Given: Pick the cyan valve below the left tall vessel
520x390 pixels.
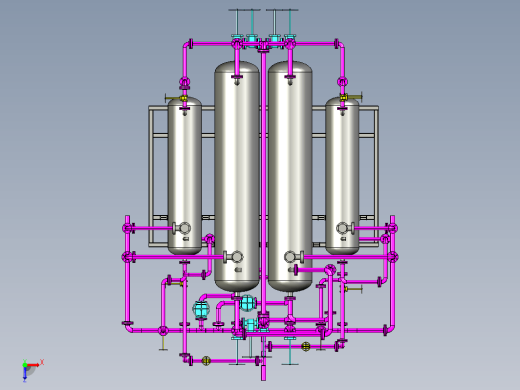Looking at the screenshot, I should click(248, 303).
